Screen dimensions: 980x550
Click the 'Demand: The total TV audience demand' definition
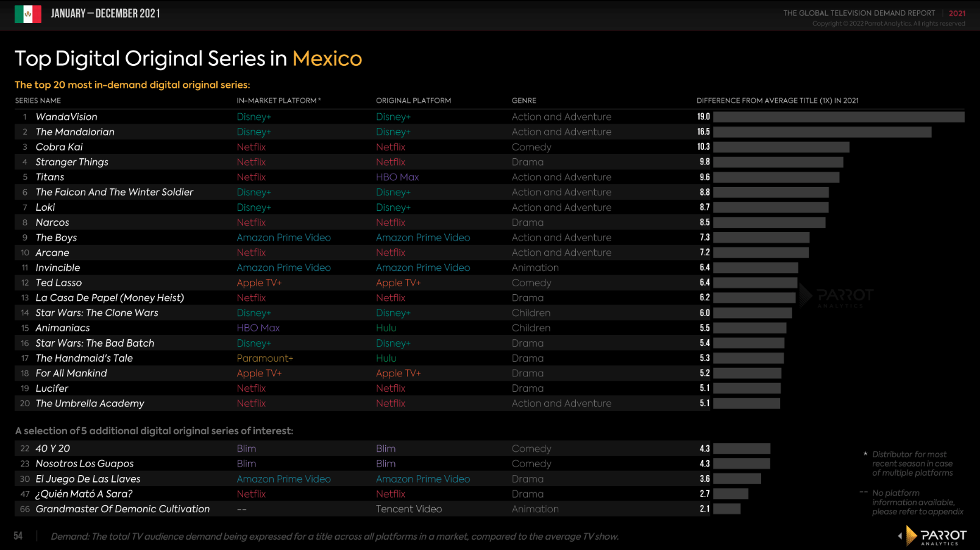click(x=335, y=537)
